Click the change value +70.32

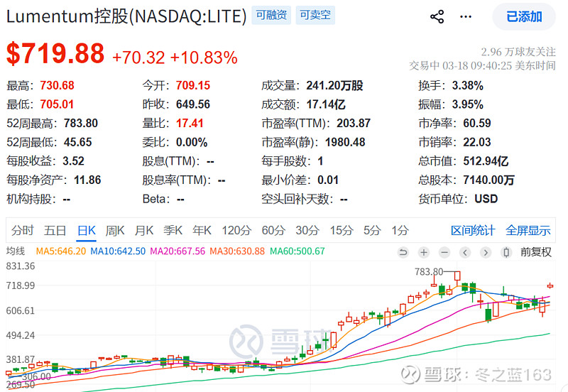click(138, 58)
